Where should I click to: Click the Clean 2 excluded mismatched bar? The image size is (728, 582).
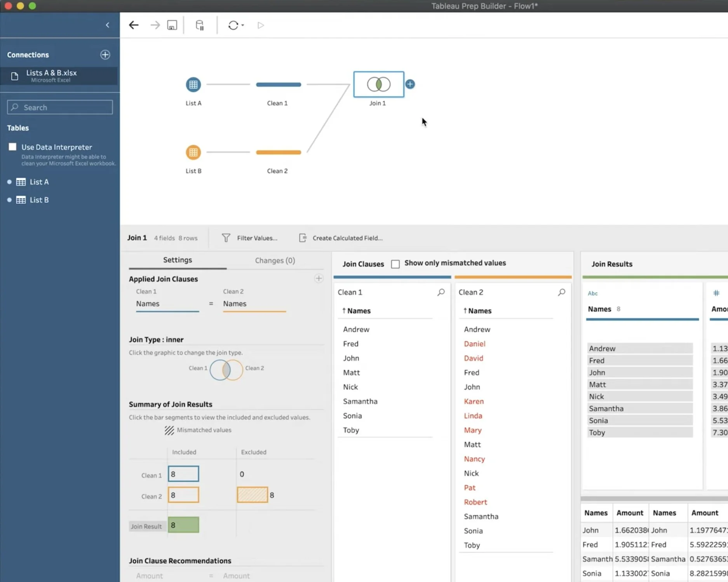(x=253, y=495)
